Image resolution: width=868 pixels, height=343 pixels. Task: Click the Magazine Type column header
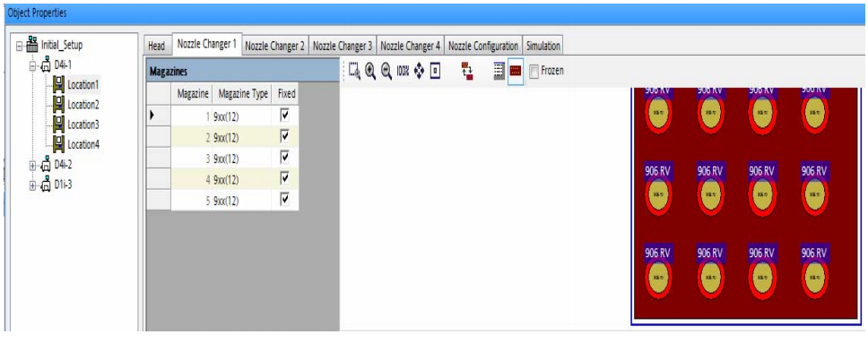243,94
